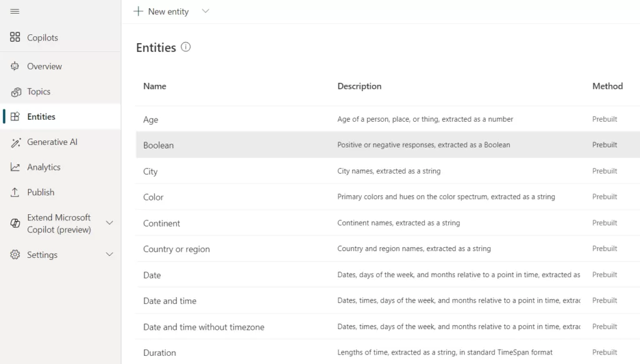This screenshot has width=640, height=364.
Task: Open the Boolean entity
Action: click(159, 145)
